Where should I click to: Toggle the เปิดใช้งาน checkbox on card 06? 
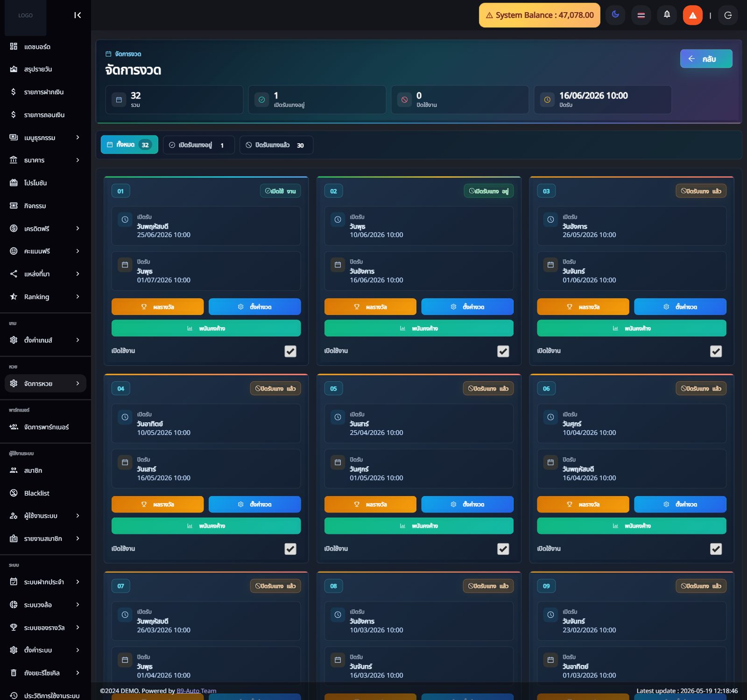pos(716,549)
